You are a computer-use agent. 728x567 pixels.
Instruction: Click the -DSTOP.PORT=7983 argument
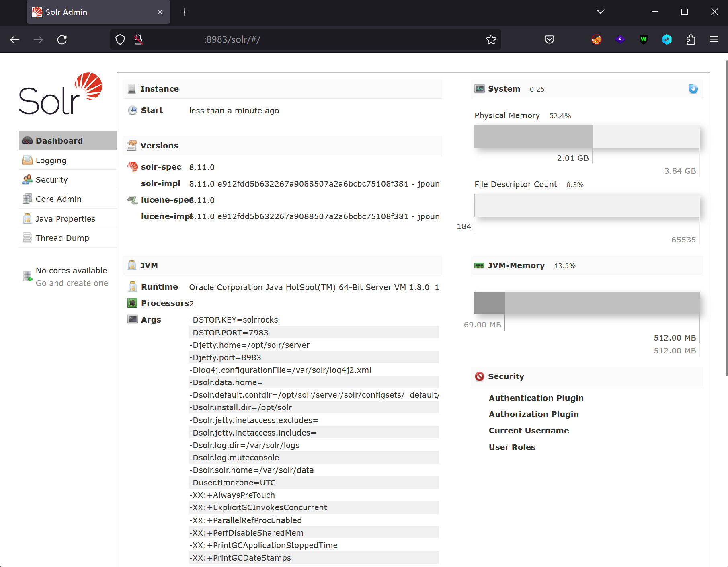(x=314, y=333)
